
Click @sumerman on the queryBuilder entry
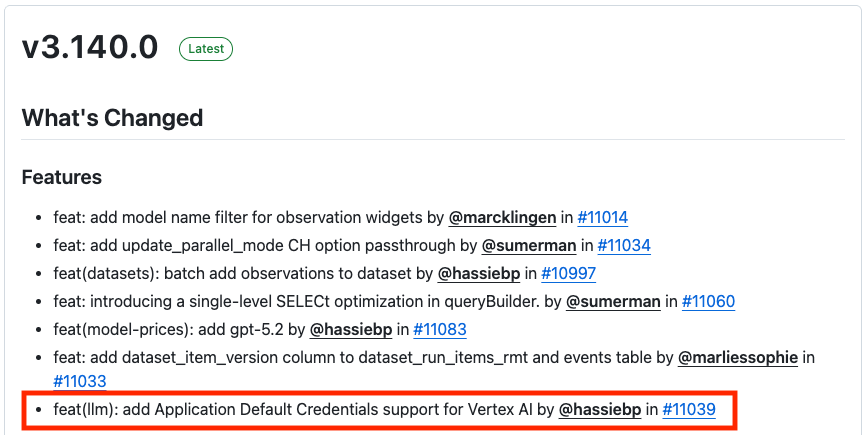coord(612,301)
